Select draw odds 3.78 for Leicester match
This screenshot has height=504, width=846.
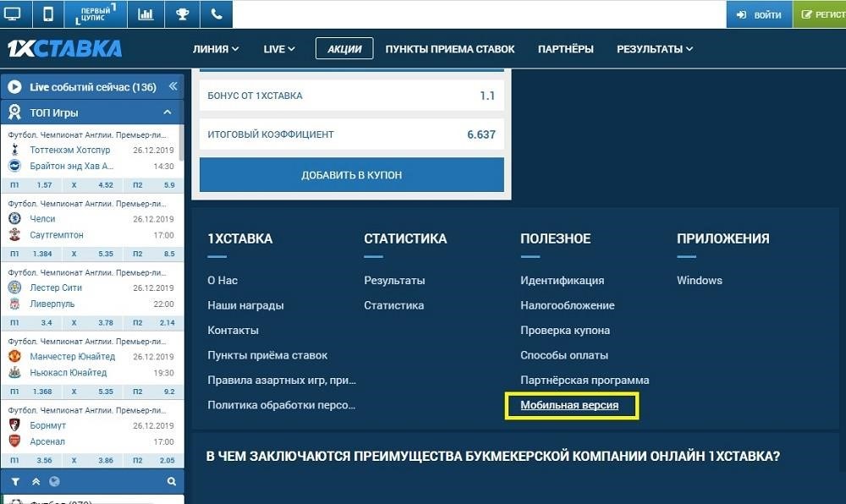pyautogui.click(x=93, y=322)
